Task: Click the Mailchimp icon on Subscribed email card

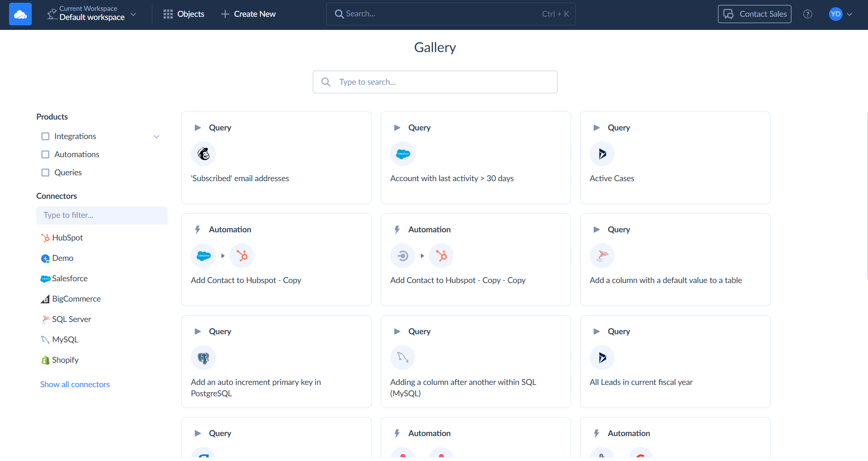Action: point(203,154)
